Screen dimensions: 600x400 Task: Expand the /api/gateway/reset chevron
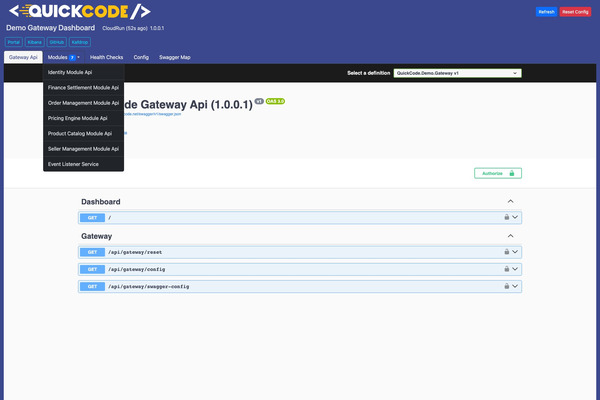(515, 251)
